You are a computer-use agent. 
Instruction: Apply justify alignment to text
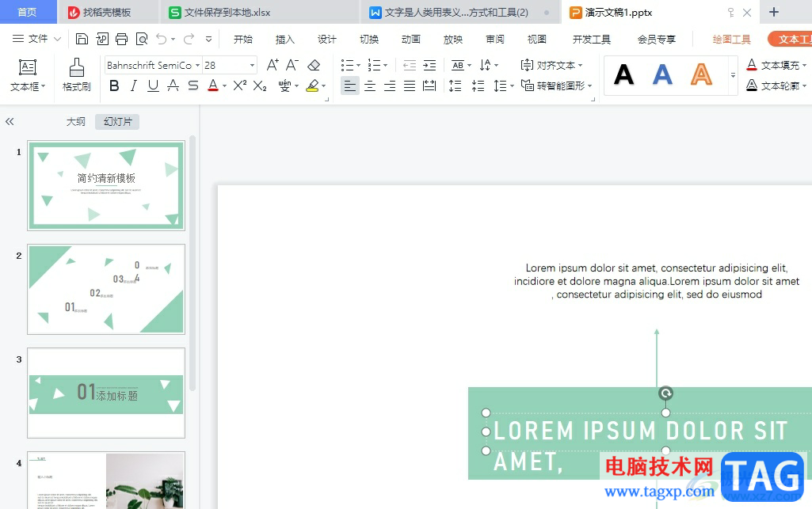click(x=410, y=85)
